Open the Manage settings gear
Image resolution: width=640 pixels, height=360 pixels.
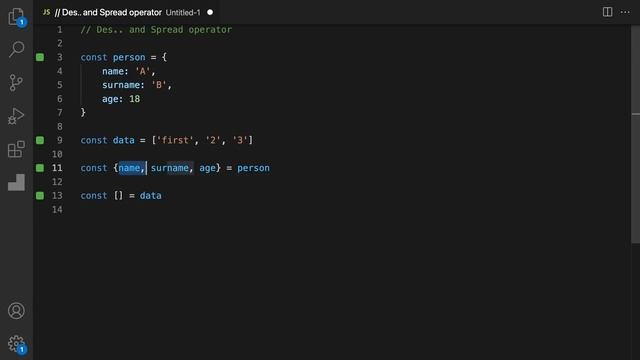[x=16, y=344]
